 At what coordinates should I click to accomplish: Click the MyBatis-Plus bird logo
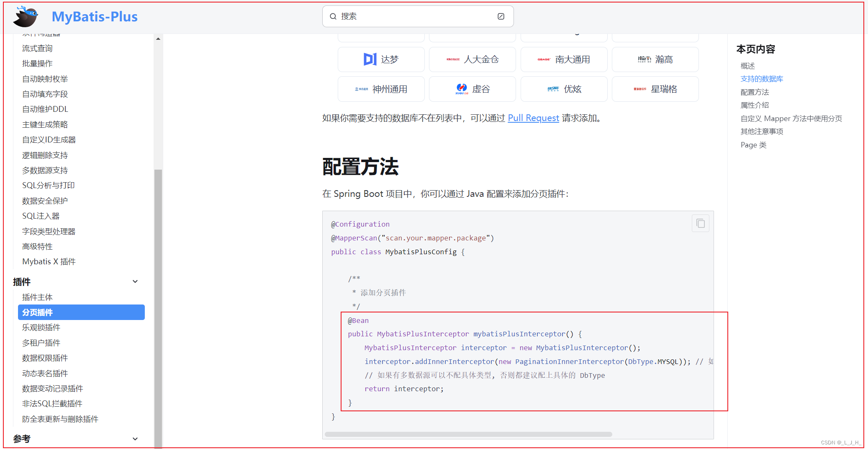click(26, 16)
